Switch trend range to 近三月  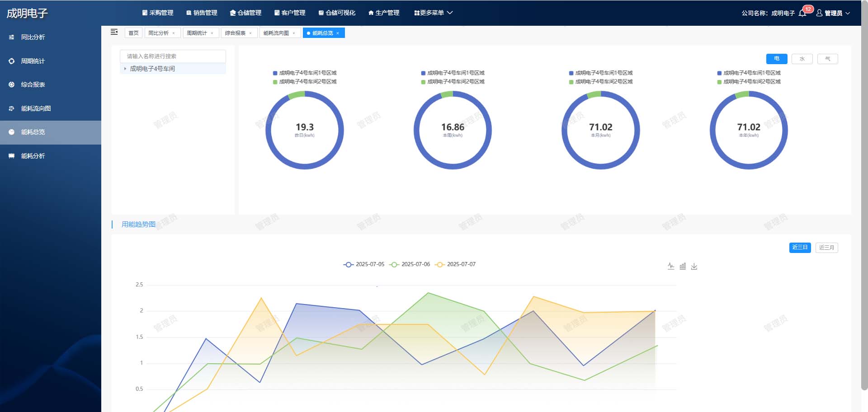[826, 248]
